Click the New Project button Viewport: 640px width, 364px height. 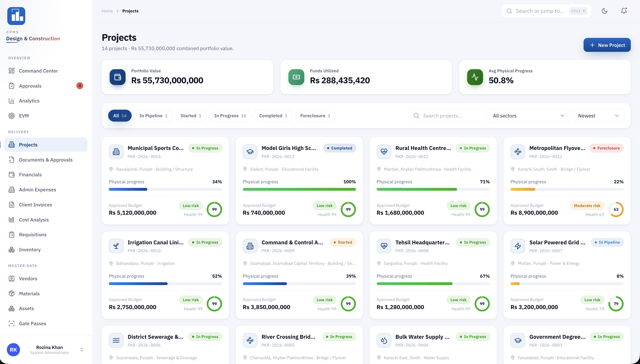pos(607,45)
